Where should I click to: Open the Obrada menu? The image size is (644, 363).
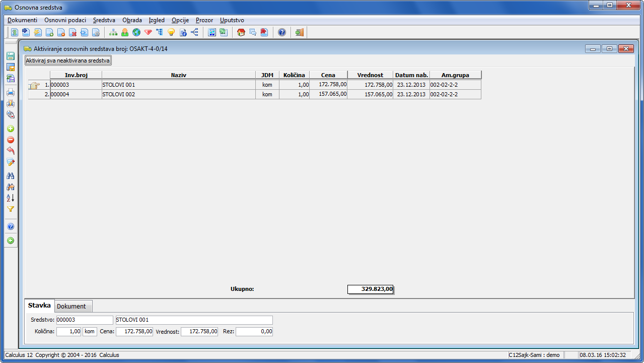(x=132, y=20)
